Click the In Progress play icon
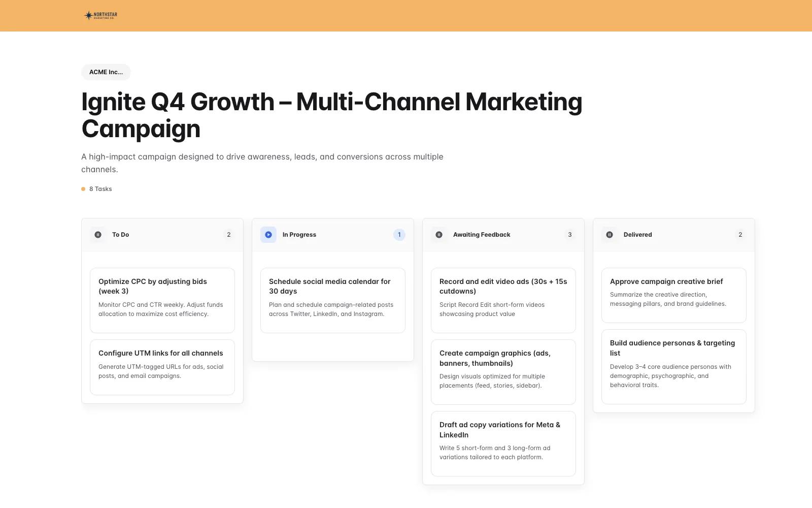 (x=268, y=235)
